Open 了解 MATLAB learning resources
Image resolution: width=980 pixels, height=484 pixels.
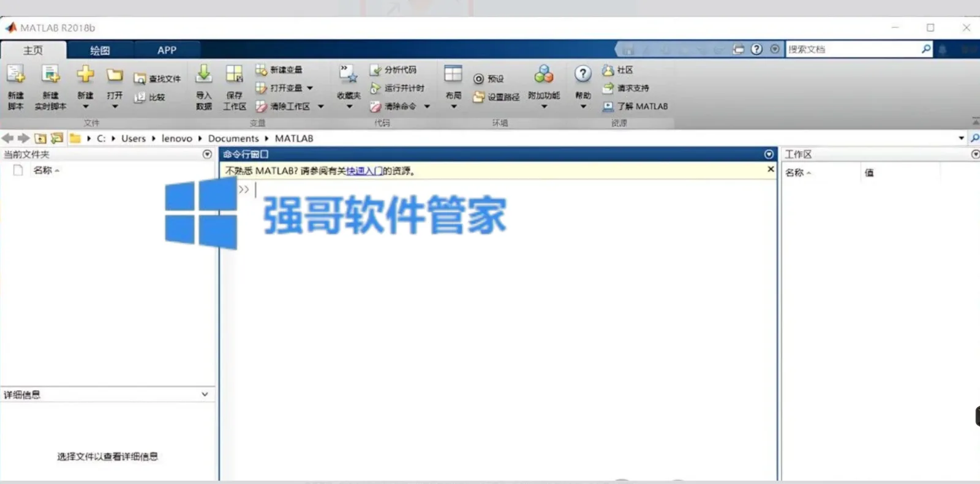[635, 107]
